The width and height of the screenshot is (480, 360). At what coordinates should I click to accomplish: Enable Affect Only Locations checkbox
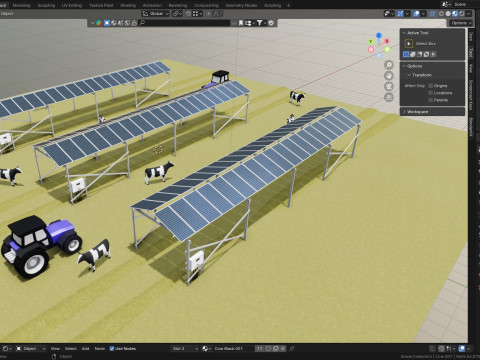coord(431,93)
